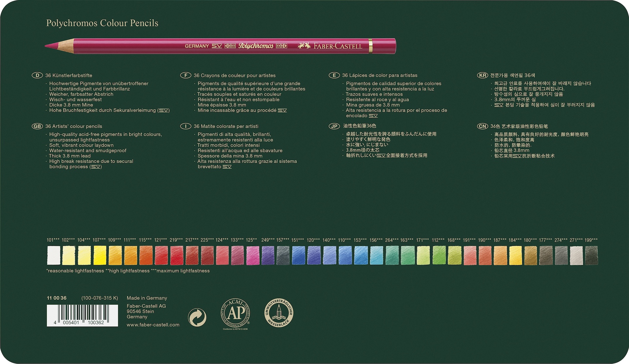Viewport: 629px width, 364px height.
Task: Click the Faber-Castell logo on the pencil
Action: [x=330, y=46]
